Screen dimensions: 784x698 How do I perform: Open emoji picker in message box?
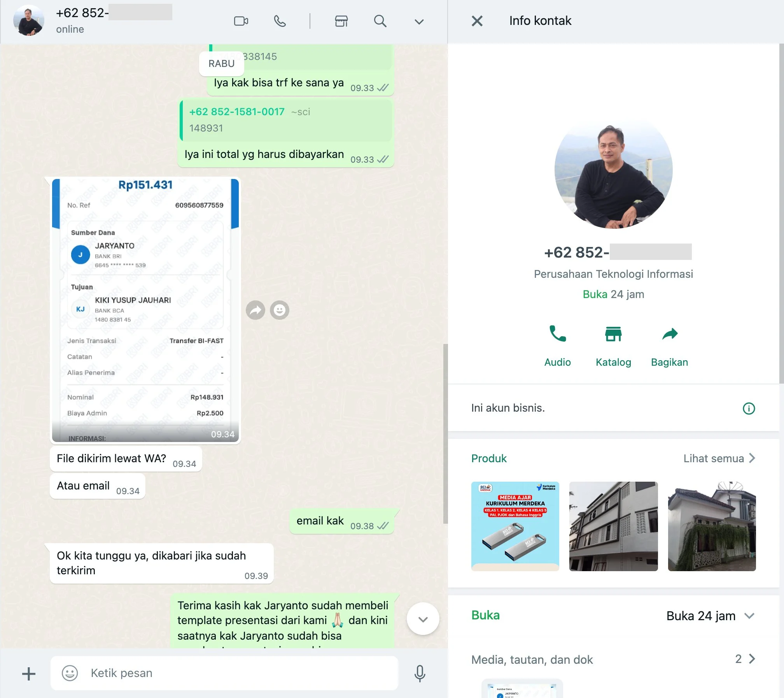tap(70, 673)
